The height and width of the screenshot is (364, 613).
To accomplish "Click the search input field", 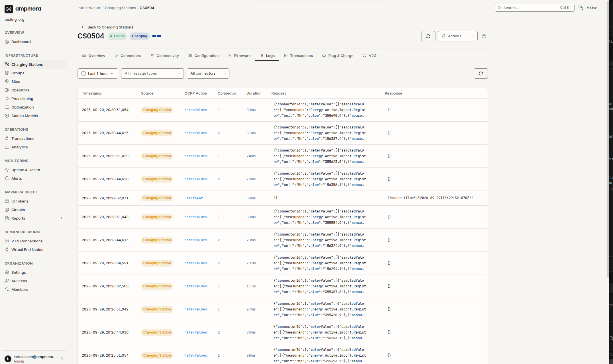I will tap(535, 8).
